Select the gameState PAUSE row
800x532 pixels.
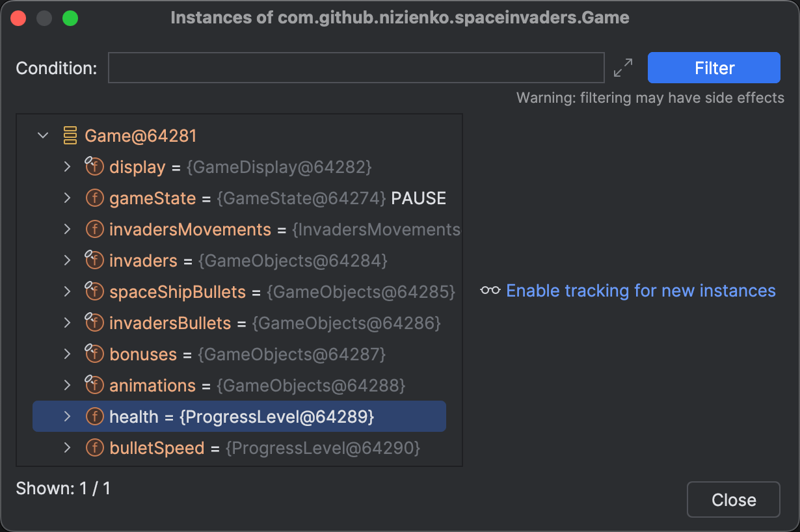coord(278,198)
